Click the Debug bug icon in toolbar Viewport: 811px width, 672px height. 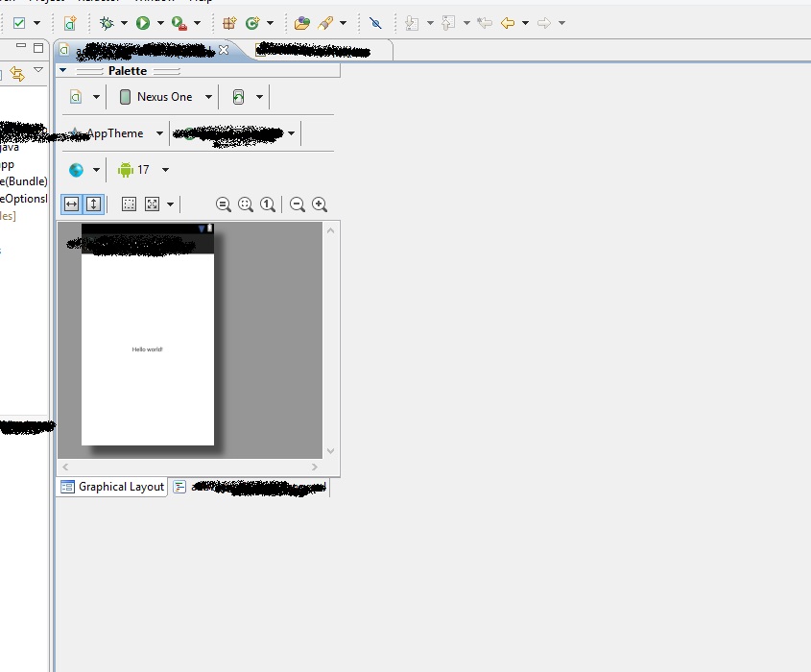point(107,23)
